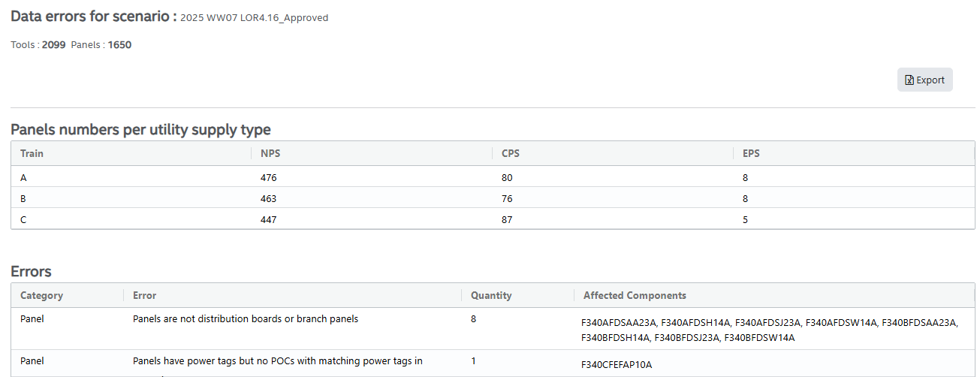Click the EPS column header
Image resolution: width=980 pixels, height=377 pixels.
click(751, 153)
